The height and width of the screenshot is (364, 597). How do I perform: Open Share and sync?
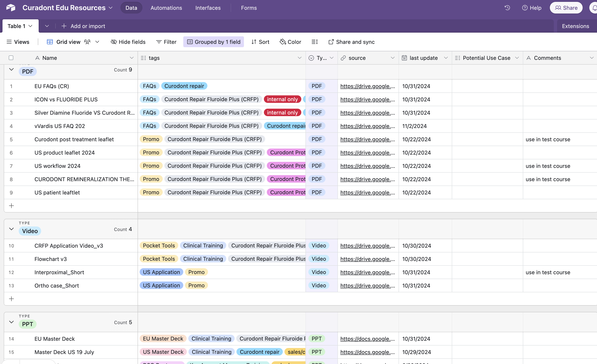click(351, 42)
